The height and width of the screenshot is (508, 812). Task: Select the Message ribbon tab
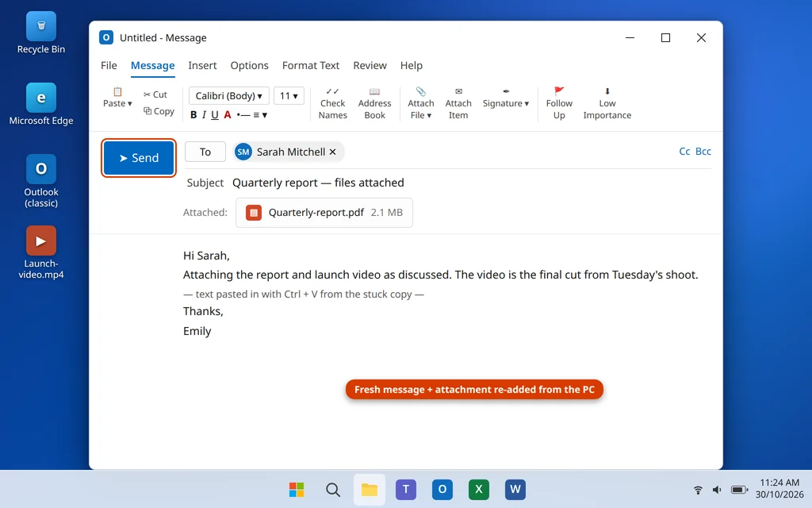coord(153,65)
